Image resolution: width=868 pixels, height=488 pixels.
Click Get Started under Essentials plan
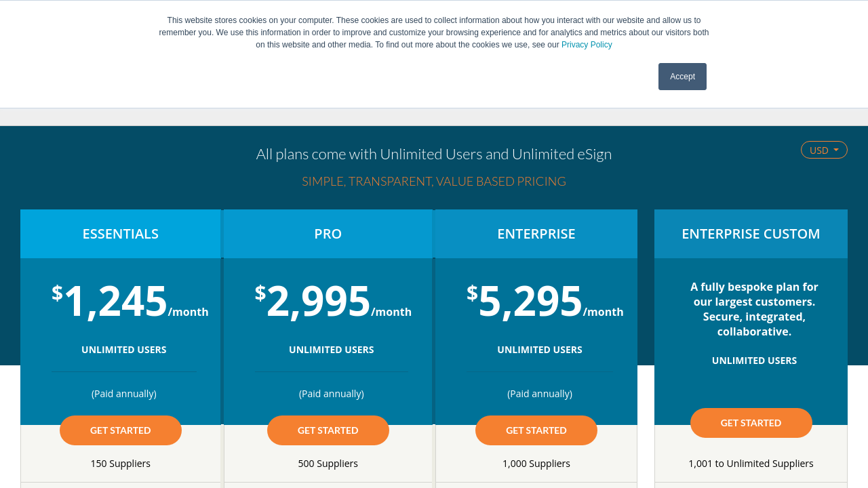tap(121, 430)
